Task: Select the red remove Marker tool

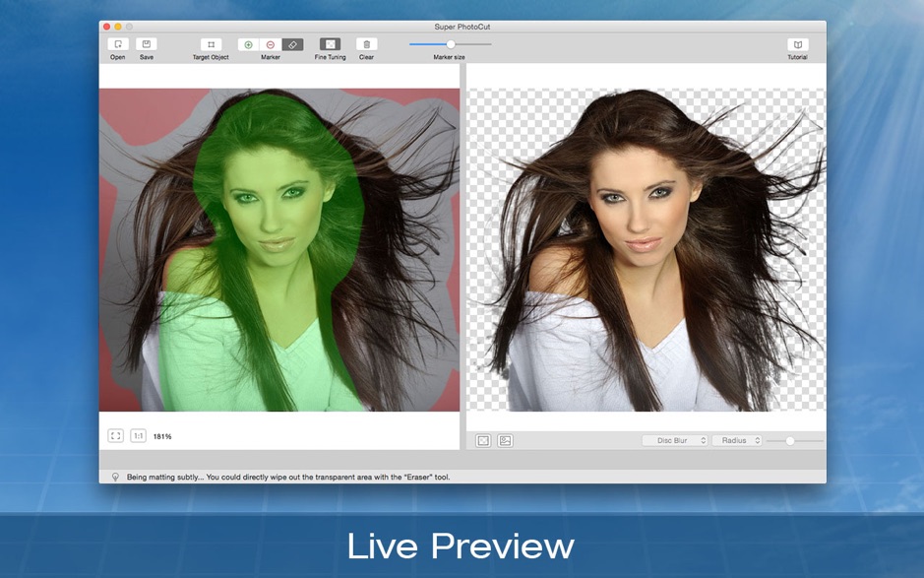Action: (x=273, y=44)
